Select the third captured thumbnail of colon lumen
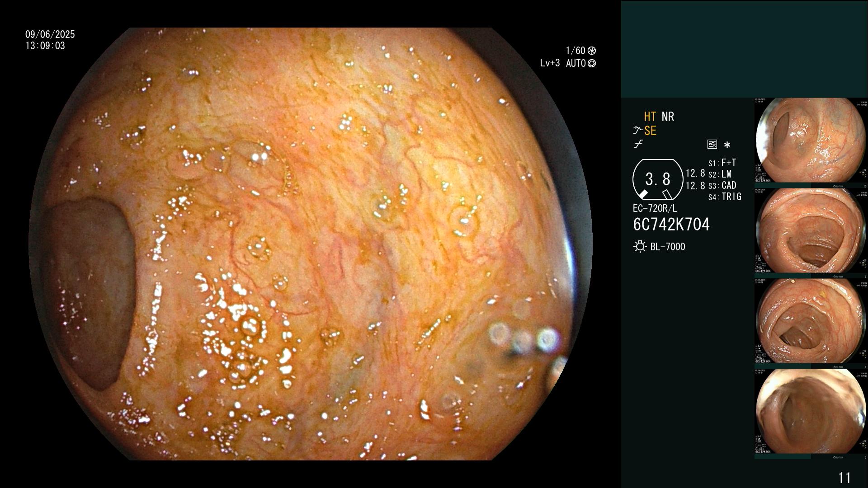868x488 pixels. point(811,321)
